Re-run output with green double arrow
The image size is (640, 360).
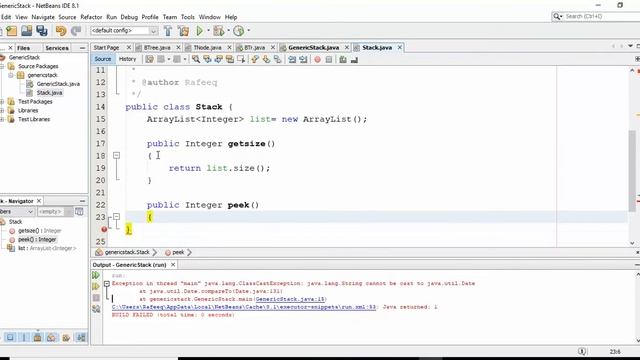tap(96, 276)
